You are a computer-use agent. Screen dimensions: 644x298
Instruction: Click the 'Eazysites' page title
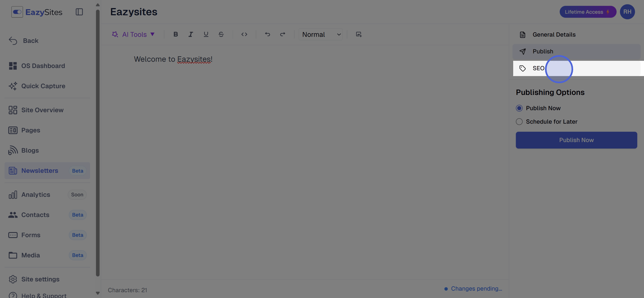click(134, 12)
